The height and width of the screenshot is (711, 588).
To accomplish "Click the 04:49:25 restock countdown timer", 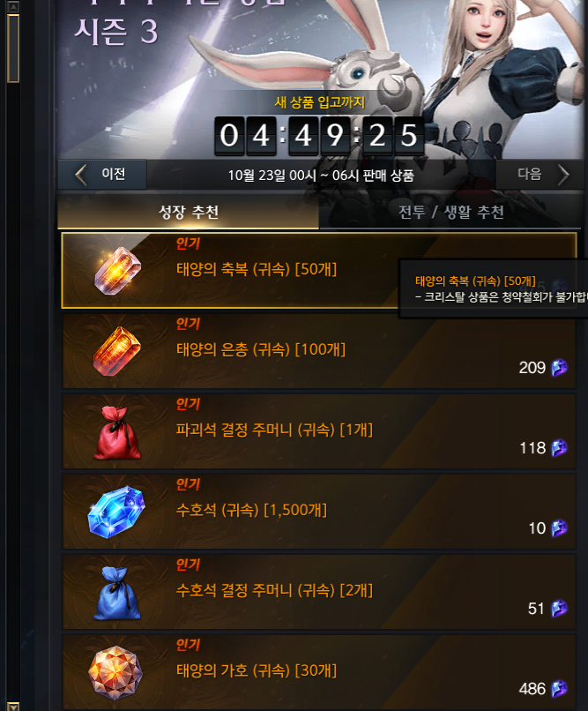I will tap(319, 136).
